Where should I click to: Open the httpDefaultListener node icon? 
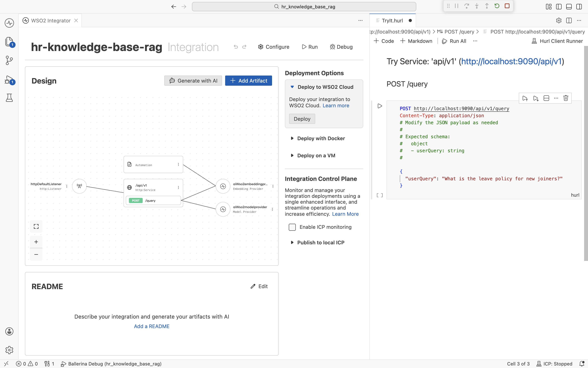(79, 186)
